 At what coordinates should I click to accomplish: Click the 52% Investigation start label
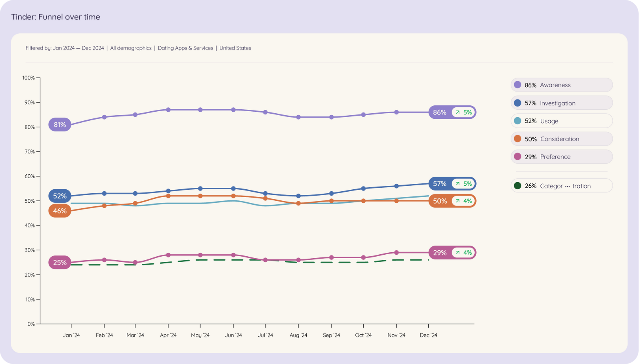click(x=60, y=196)
